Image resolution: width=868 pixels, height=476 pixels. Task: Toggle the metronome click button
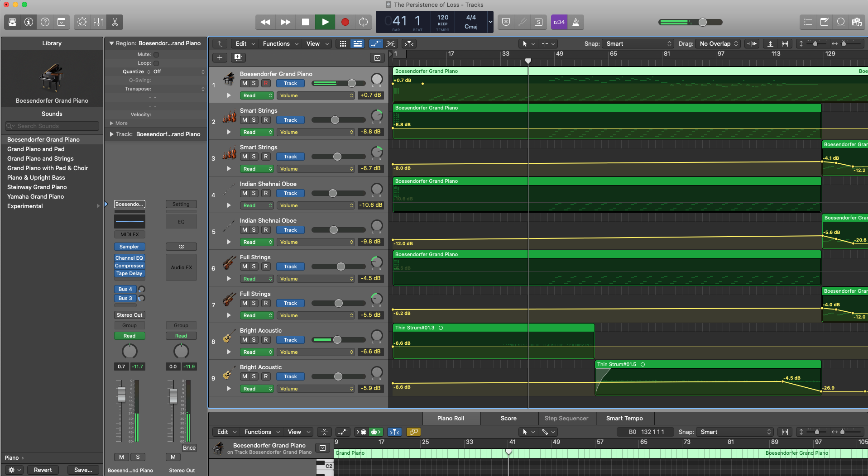[575, 22]
